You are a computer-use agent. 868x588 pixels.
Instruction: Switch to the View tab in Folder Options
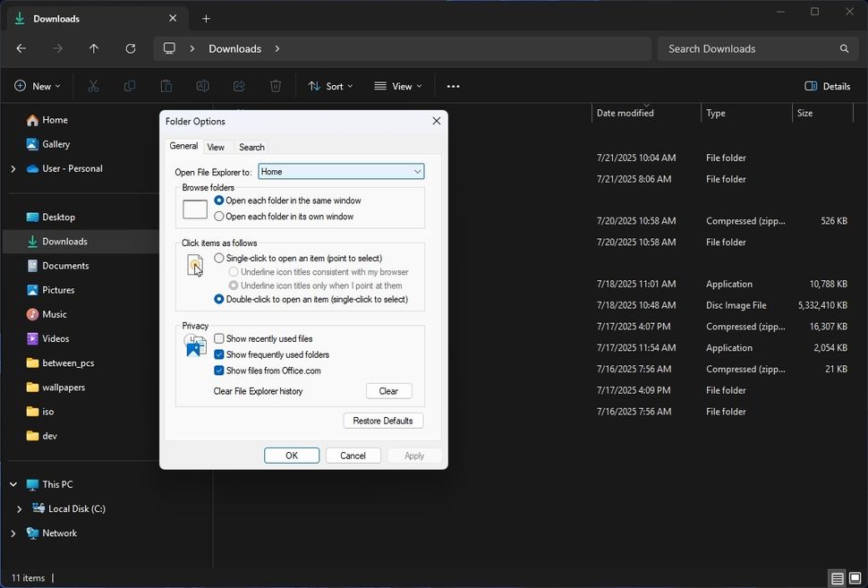point(216,146)
